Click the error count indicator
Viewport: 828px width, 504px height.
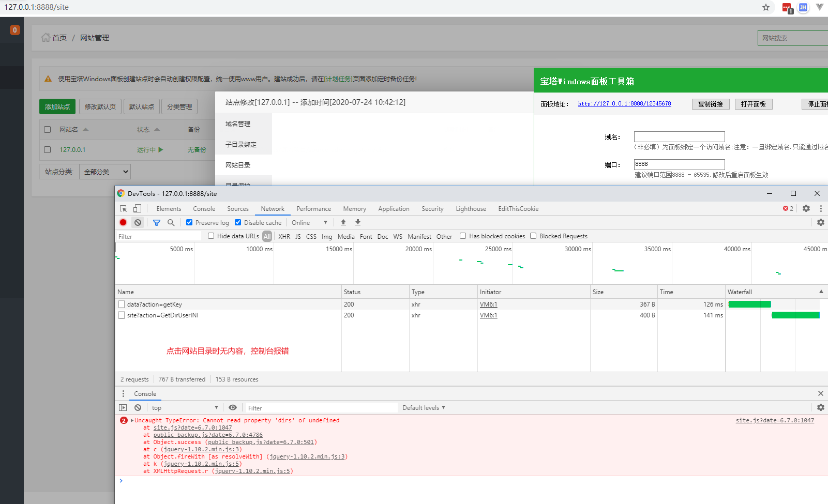tap(788, 208)
